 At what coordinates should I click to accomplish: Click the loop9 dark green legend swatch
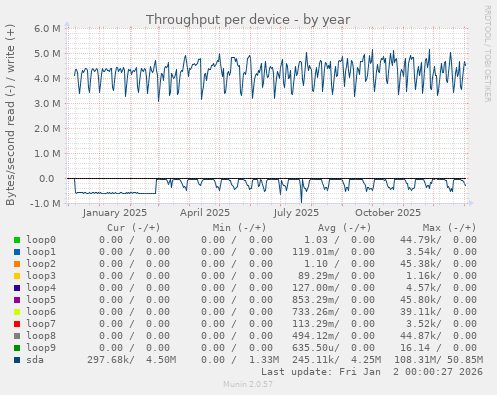[x=17, y=348]
